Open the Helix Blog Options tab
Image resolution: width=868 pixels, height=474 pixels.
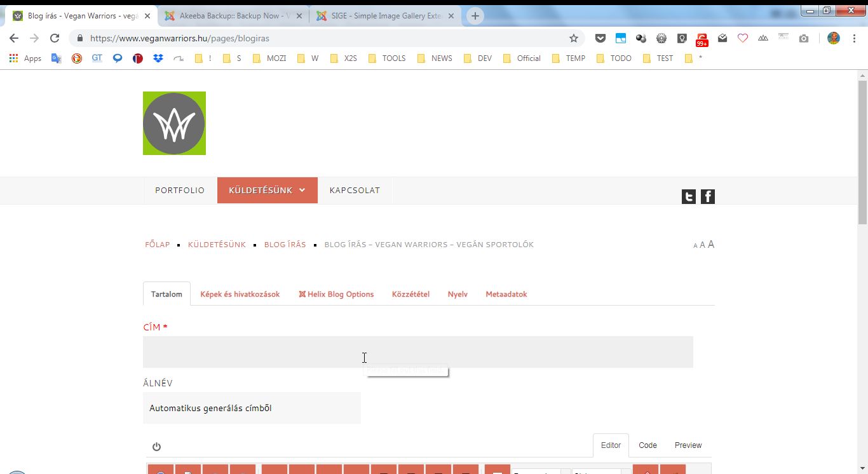pos(336,294)
